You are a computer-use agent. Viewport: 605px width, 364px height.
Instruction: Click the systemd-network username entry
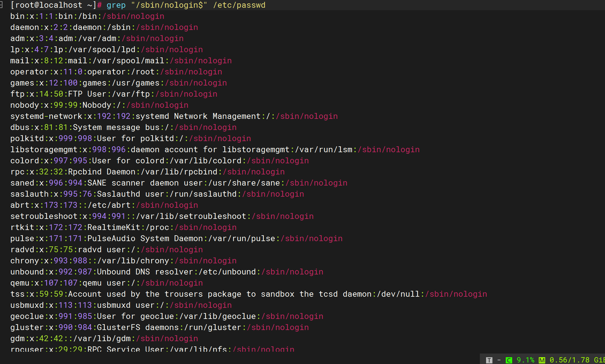pyautogui.click(x=46, y=116)
